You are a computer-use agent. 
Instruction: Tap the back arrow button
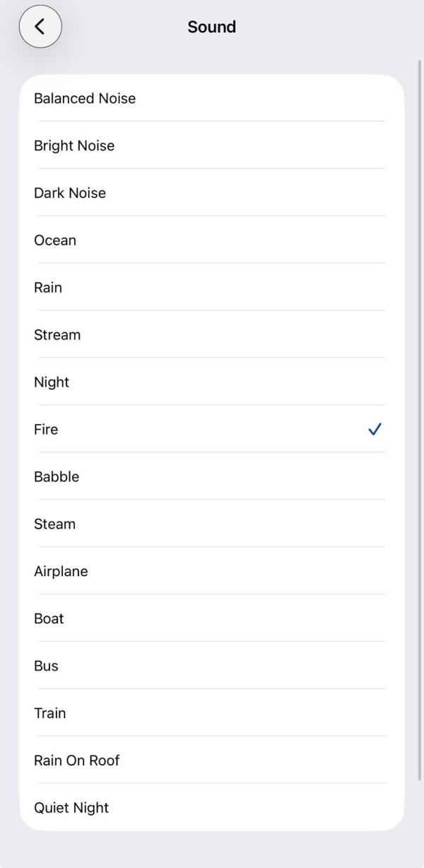point(40,27)
